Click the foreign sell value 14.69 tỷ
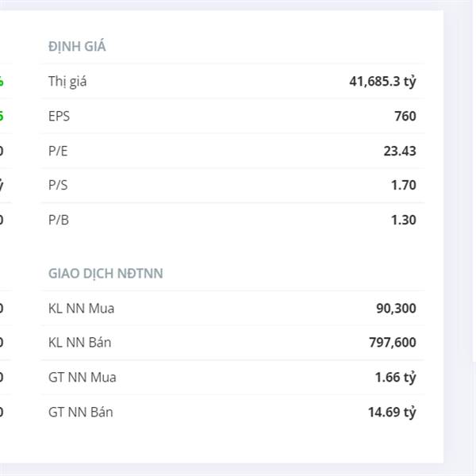 pyautogui.click(x=392, y=413)
